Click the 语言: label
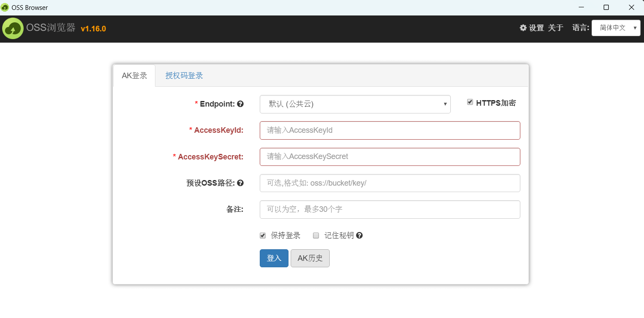Image resolution: width=644 pixels, height=318 pixels. pyautogui.click(x=580, y=28)
